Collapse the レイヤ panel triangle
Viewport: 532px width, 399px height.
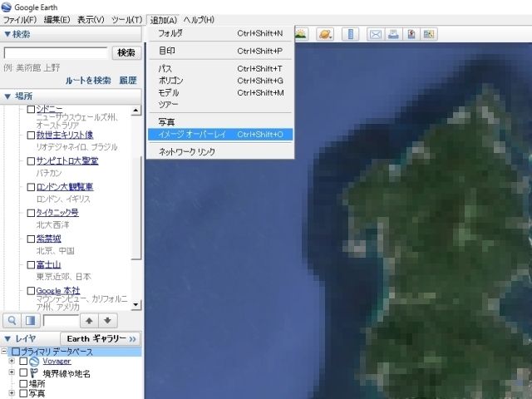pos(7,338)
